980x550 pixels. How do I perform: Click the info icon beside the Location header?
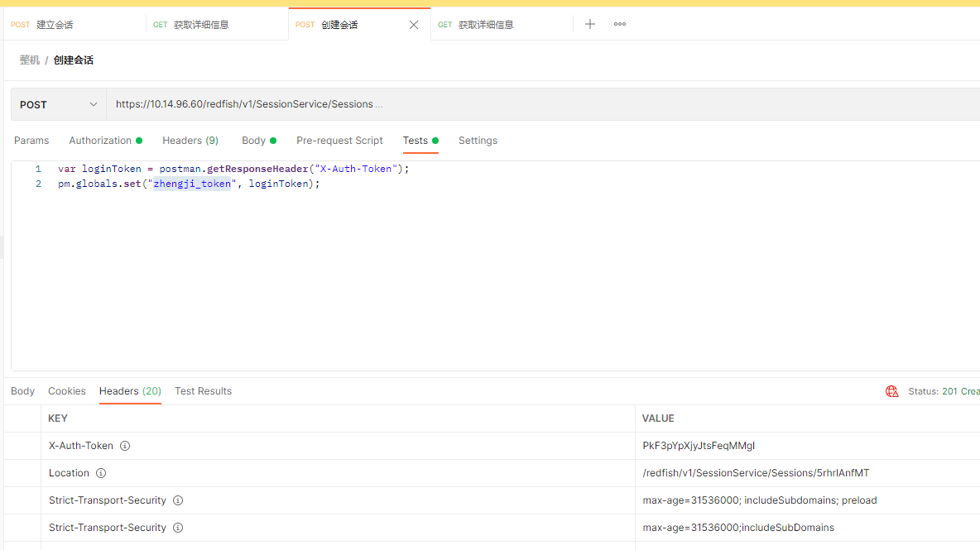point(101,472)
